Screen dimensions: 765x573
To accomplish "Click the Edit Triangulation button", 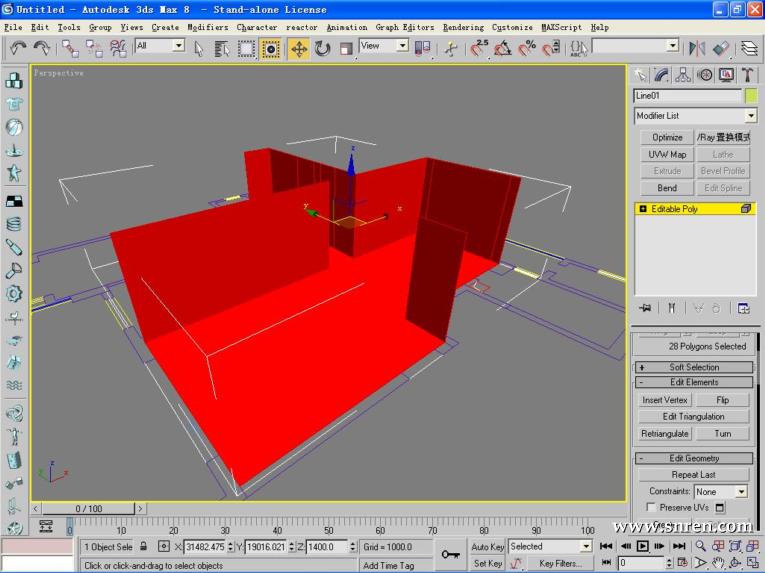I will pos(695,417).
